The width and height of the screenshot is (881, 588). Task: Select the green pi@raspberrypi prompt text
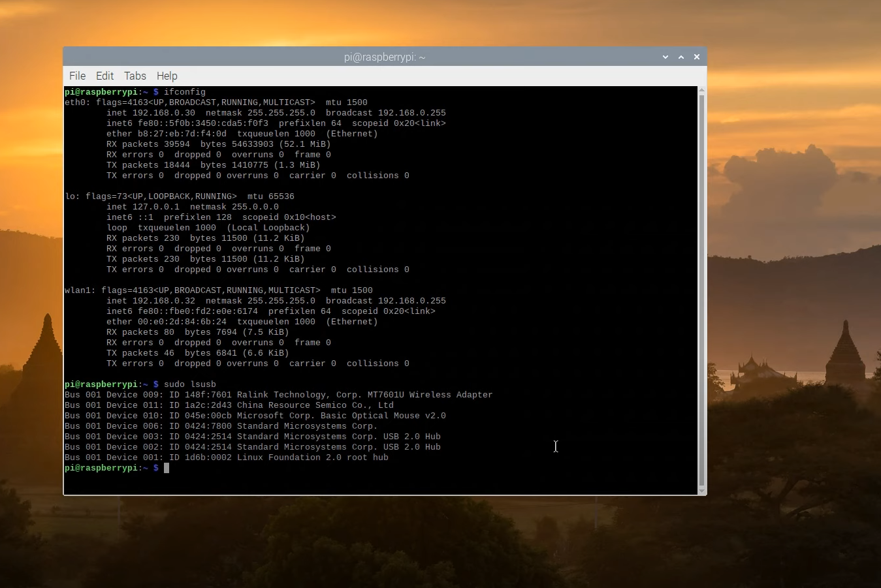click(101, 92)
